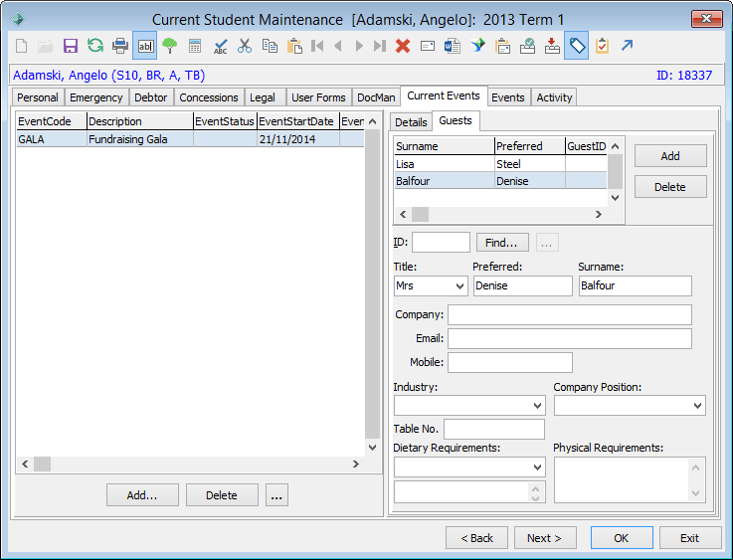
Task: Open the Industry dropdown
Action: click(538, 405)
